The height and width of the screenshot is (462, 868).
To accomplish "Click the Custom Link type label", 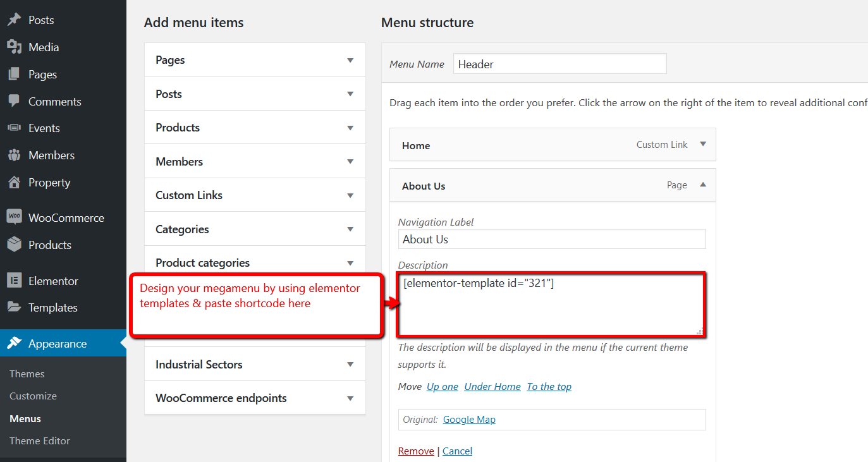I will click(x=662, y=145).
